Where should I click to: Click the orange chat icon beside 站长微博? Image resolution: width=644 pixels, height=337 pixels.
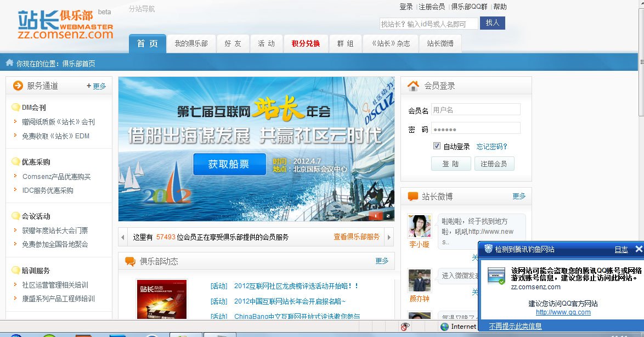pos(413,196)
